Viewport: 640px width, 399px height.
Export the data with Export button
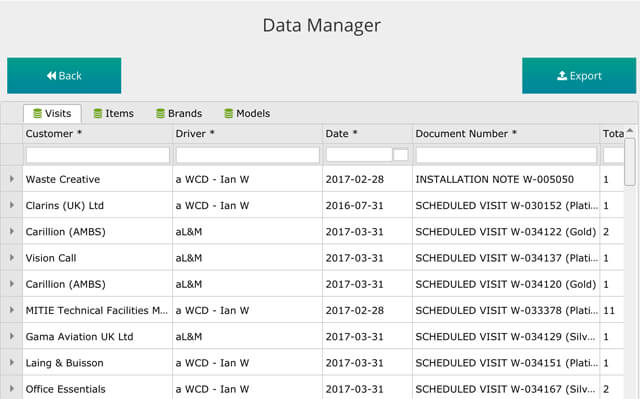[x=579, y=75]
